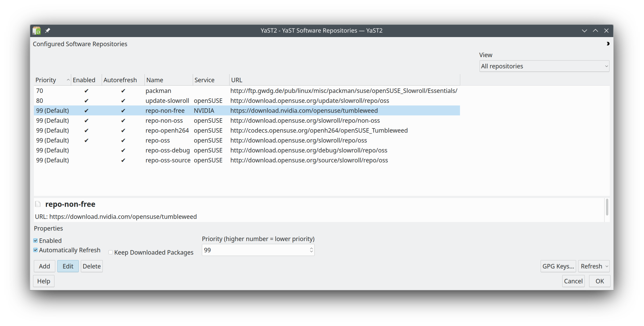Screen dimensions: 644x326
Task: Toggle the pin window icon
Action: (x=47, y=31)
